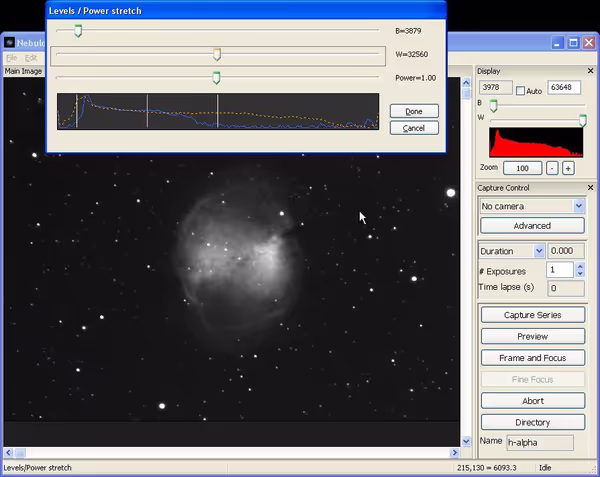Open the File menu

(x=12, y=58)
